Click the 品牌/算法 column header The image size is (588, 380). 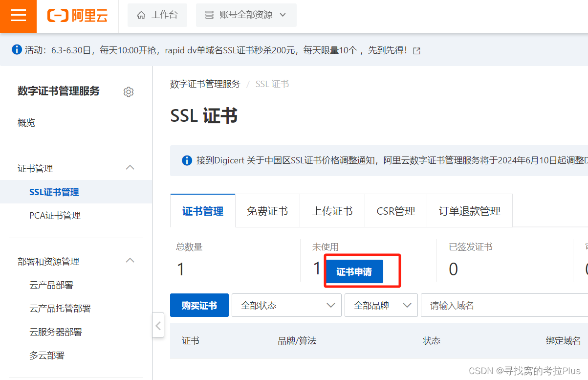297,341
